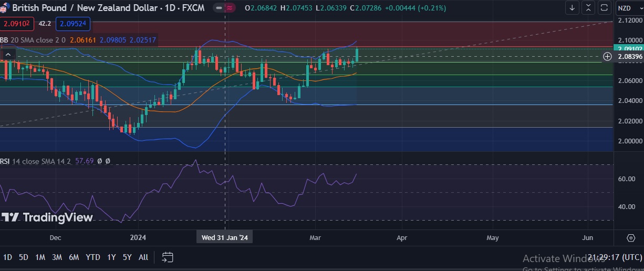Select the All time range
The width and height of the screenshot is (644, 271).
143,257
